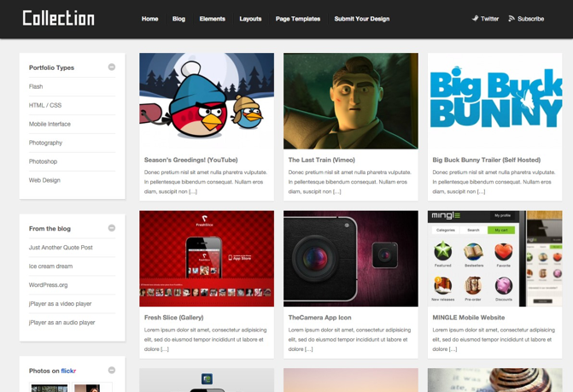
Task: Collapse the Portfolio Types widget
Action: (112, 67)
